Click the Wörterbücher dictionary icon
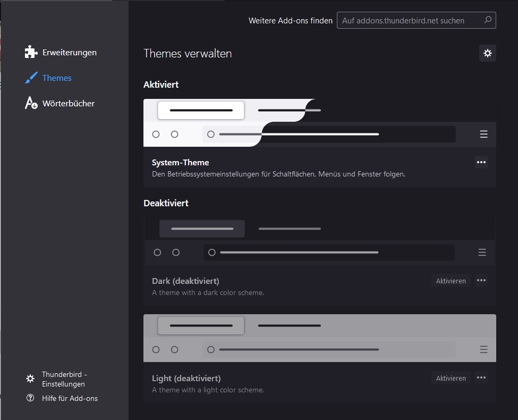This screenshot has height=420, width=518. [x=31, y=103]
